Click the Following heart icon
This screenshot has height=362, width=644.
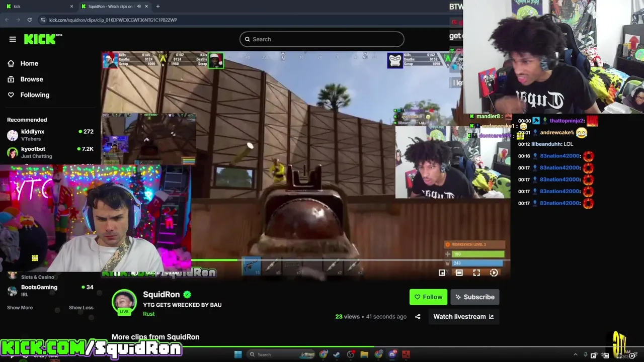pos(11,95)
